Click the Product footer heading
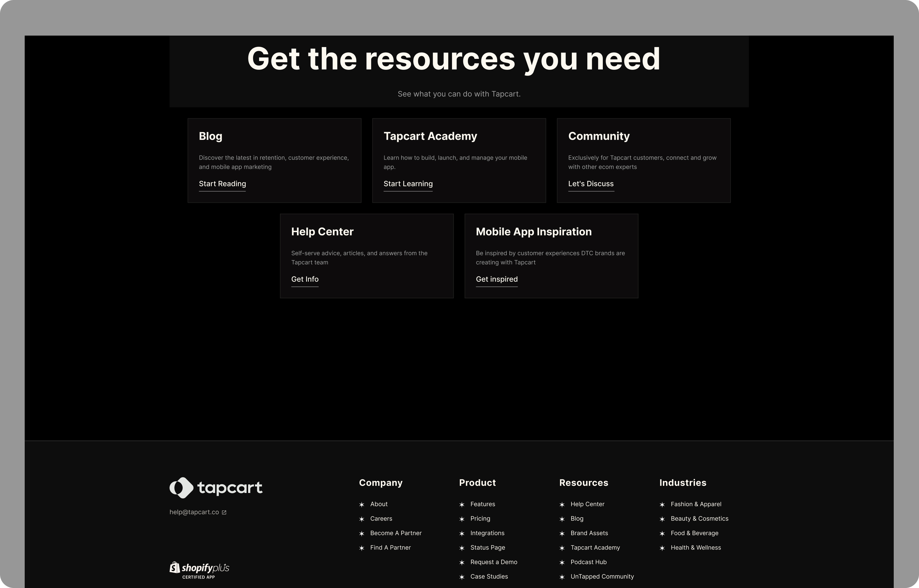Image resolution: width=919 pixels, height=588 pixels. pos(477,483)
